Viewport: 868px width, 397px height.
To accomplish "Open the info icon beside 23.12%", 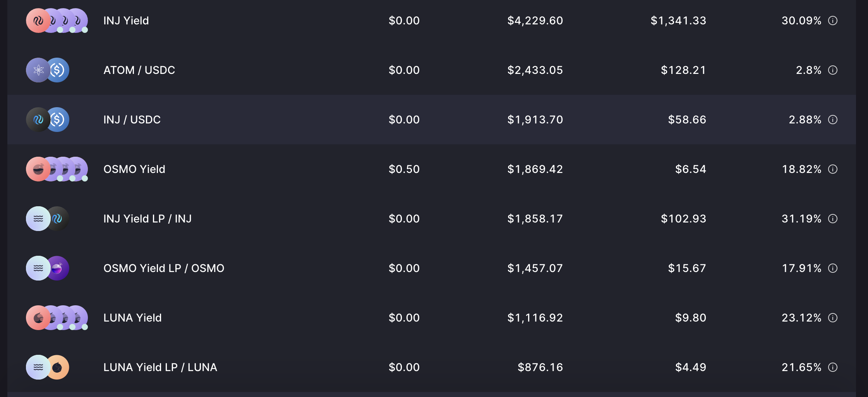I will [833, 318].
